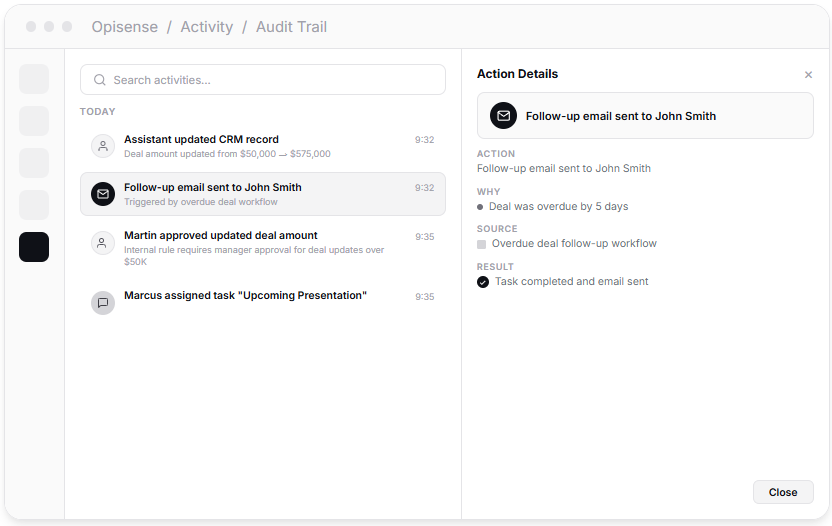Screen dimensions: 832x526
Task: Click the person icon beside Martin approved deal
Action: coord(103,242)
